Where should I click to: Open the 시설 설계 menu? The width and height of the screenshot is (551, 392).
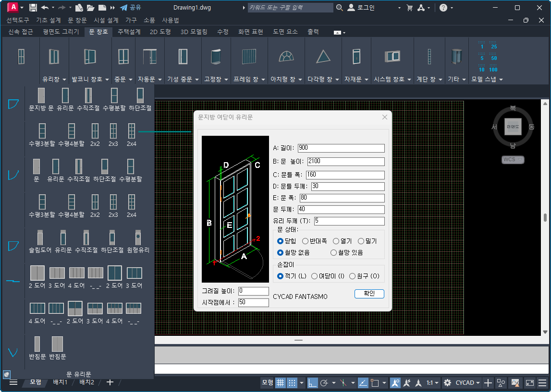click(106, 20)
